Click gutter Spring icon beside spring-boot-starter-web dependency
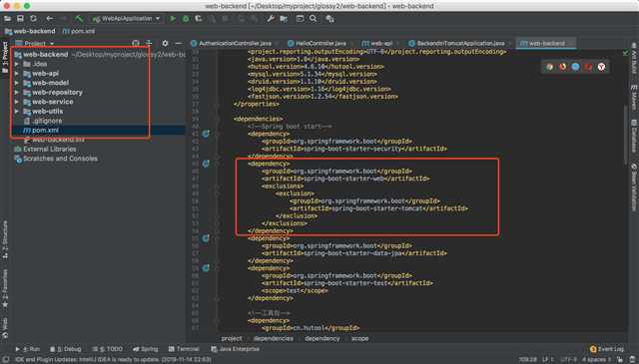Viewport: 639px width, 364px height. coord(207,164)
